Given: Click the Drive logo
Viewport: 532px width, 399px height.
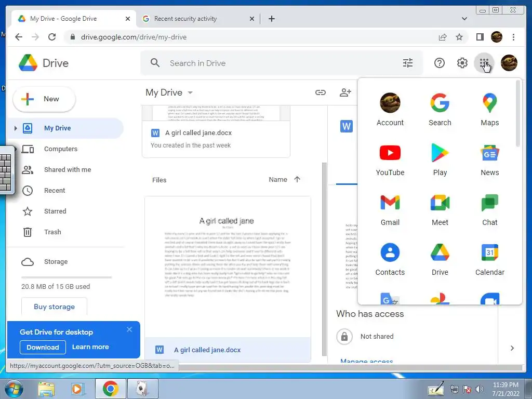Looking at the screenshot, I should point(44,63).
